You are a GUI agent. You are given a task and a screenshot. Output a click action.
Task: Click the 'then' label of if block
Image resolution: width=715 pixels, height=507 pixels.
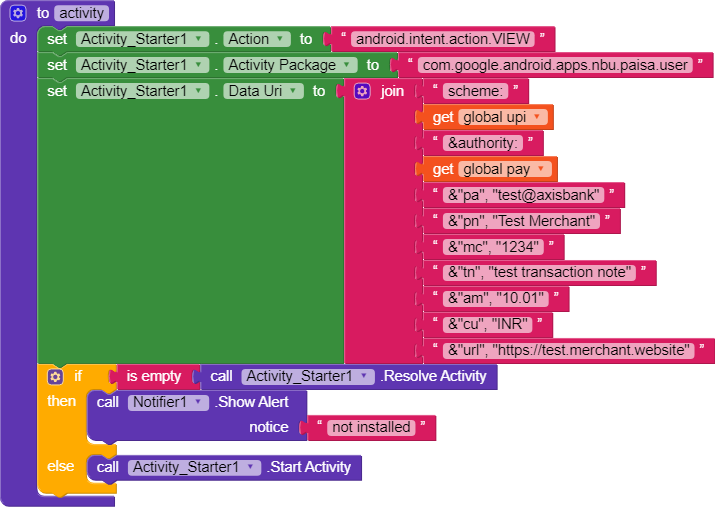61,401
